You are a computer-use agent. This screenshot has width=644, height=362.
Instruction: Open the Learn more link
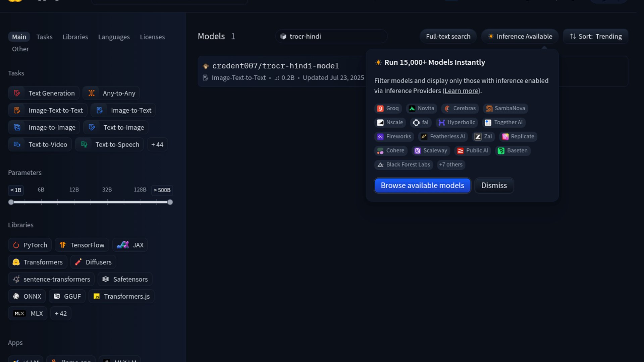click(461, 91)
